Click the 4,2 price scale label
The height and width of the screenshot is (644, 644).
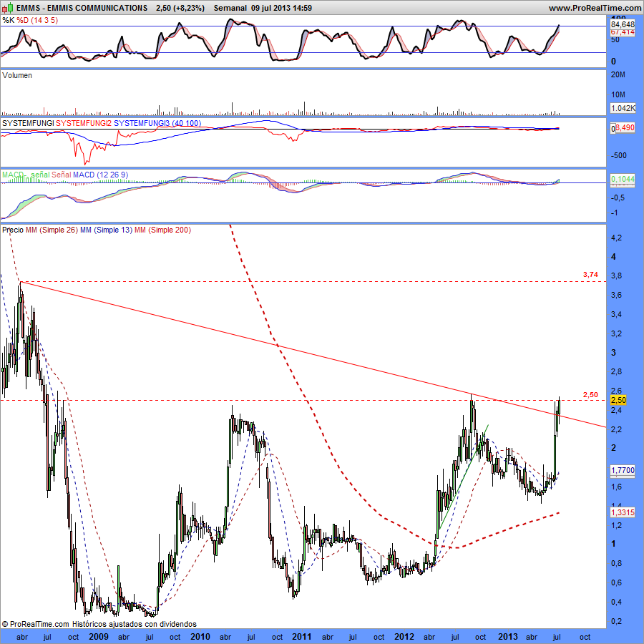click(x=616, y=238)
